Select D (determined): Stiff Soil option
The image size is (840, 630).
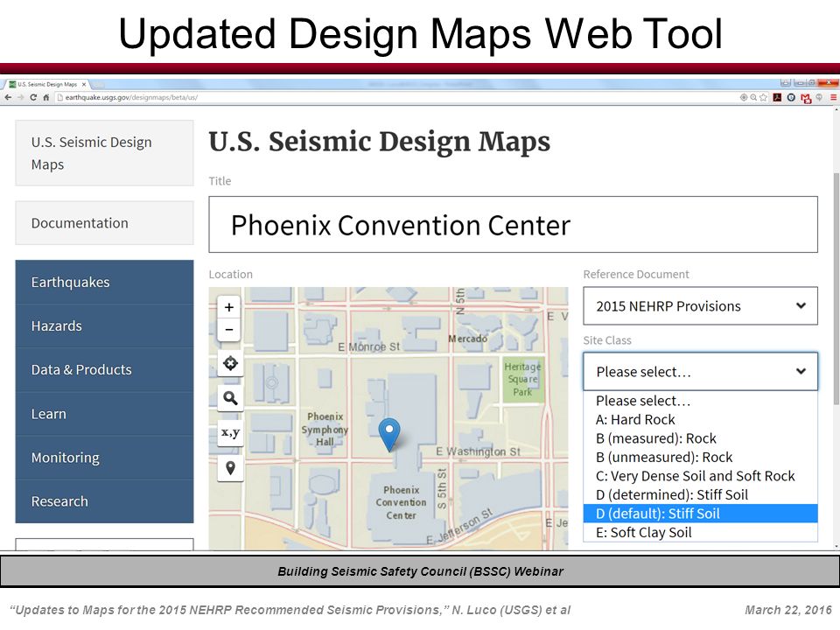(x=700, y=494)
